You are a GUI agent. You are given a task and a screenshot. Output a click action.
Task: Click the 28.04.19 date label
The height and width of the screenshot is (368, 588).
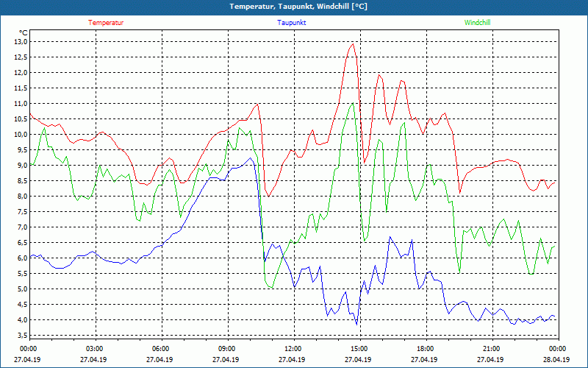pyautogui.click(x=556, y=359)
